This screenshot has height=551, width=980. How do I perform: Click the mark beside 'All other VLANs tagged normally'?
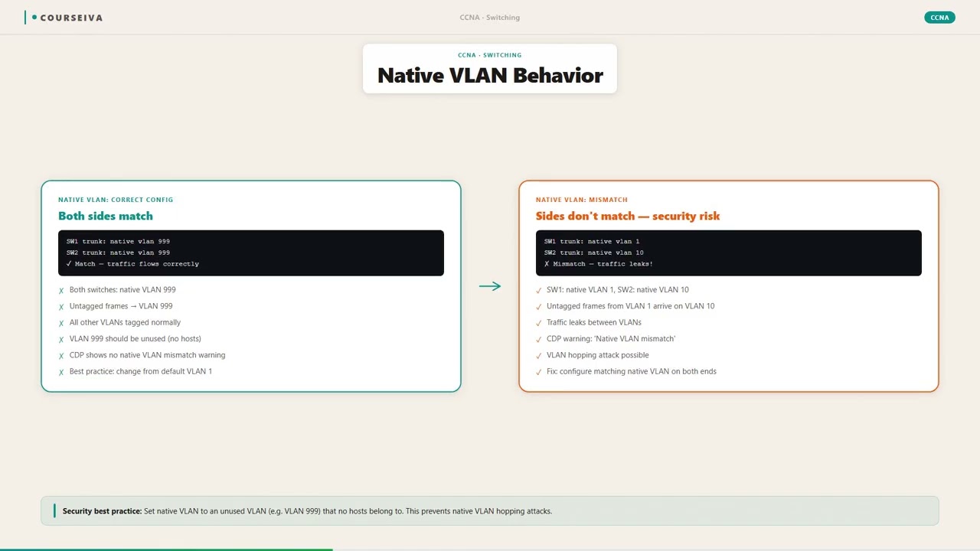61,323
